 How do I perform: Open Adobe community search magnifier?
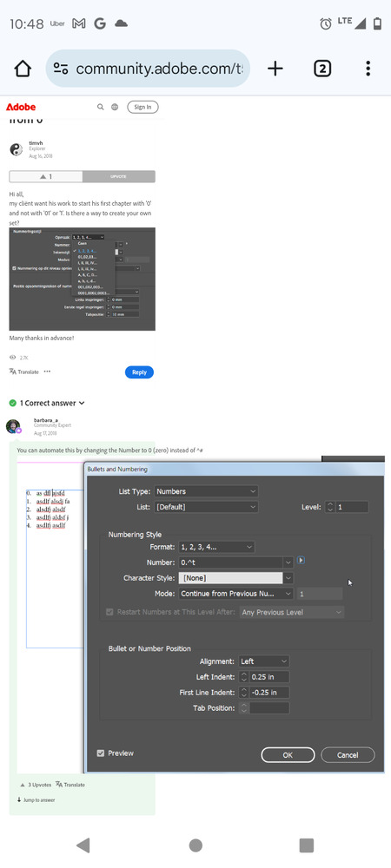pyautogui.click(x=100, y=107)
